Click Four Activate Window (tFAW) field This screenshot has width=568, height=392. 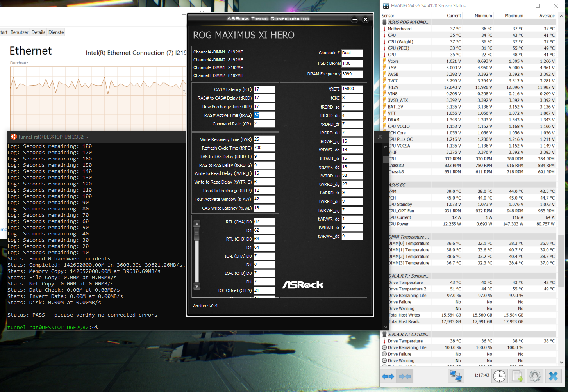point(264,199)
